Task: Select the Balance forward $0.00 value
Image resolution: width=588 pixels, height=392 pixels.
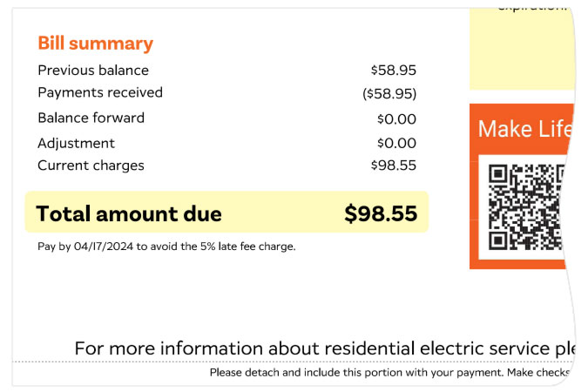Action: point(396,118)
